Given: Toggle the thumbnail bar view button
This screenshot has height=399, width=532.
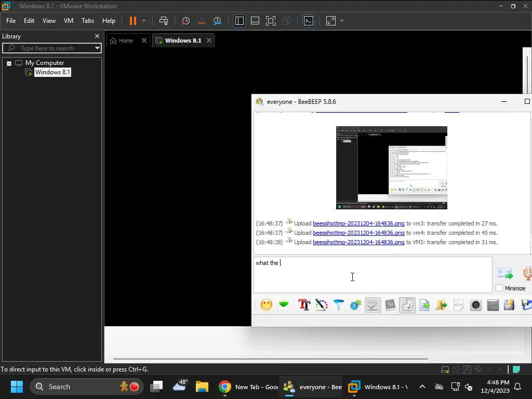Looking at the screenshot, I should (255, 21).
